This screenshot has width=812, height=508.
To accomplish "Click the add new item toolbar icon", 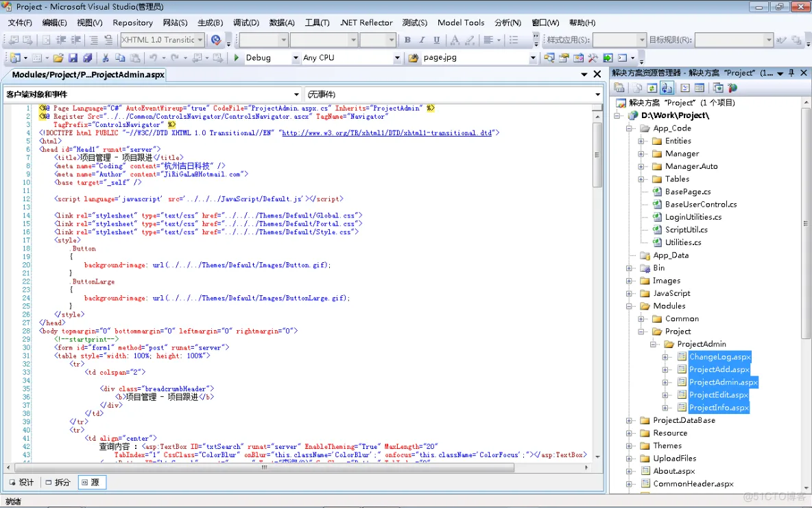I will pos(15,58).
